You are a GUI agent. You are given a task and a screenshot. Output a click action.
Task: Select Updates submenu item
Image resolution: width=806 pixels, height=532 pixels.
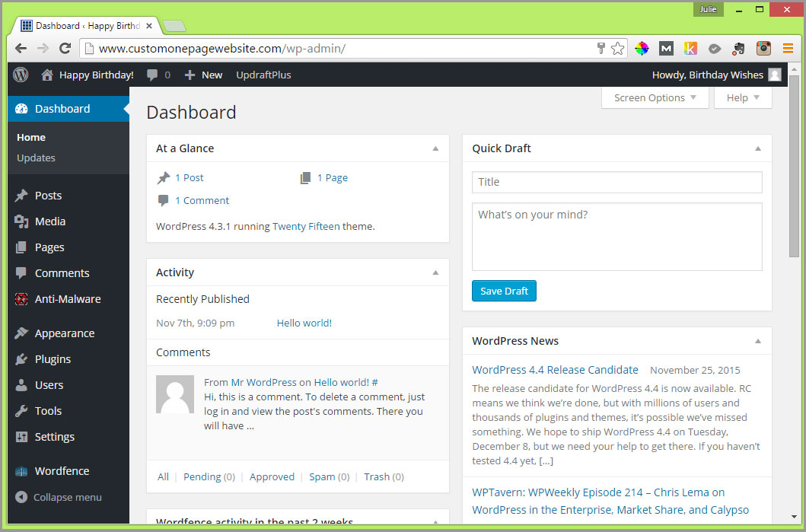[36, 158]
